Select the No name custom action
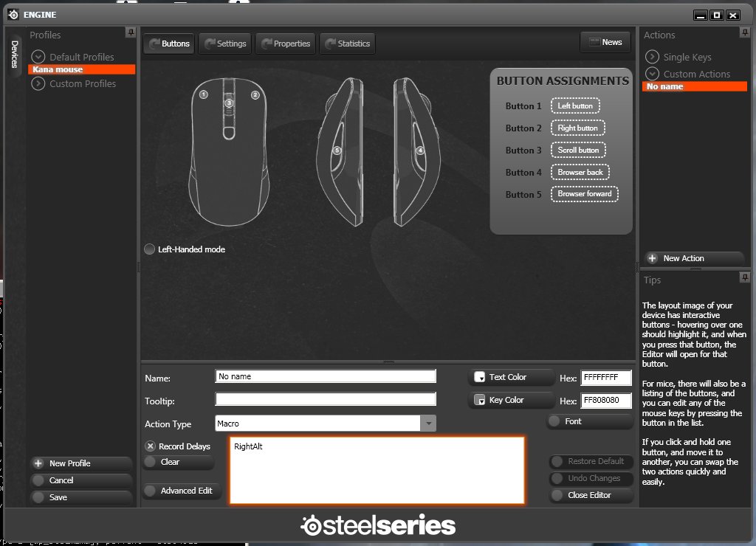756x546 pixels. click(694, 87)
